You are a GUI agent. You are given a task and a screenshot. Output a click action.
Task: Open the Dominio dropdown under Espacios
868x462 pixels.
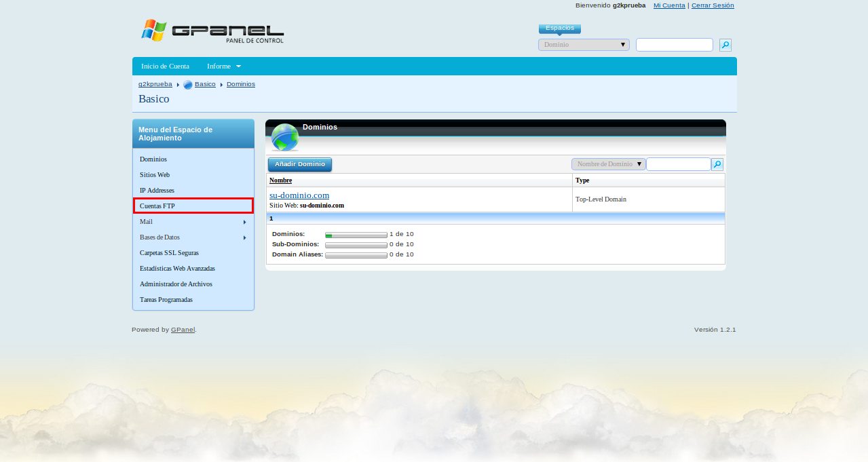(x=584, y=45)
